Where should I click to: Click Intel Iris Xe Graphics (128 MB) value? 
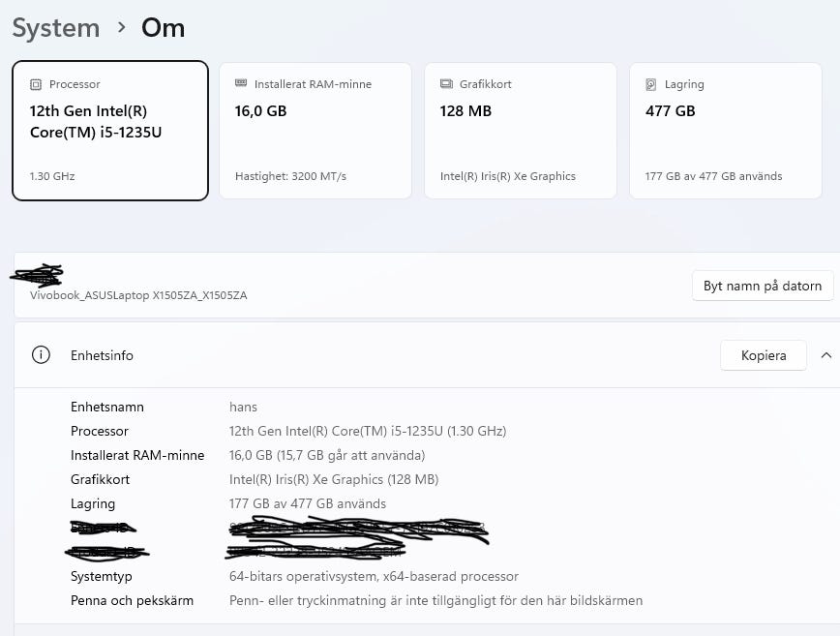click(334, 479)
